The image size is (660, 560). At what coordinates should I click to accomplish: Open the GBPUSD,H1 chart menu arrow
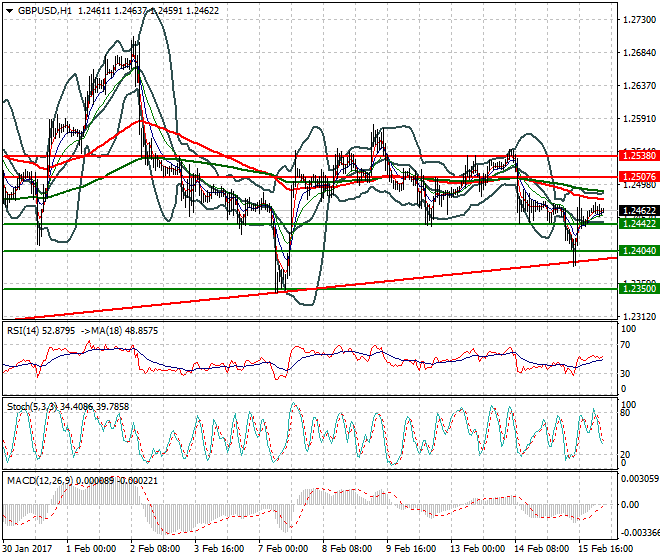click(9, 11)
